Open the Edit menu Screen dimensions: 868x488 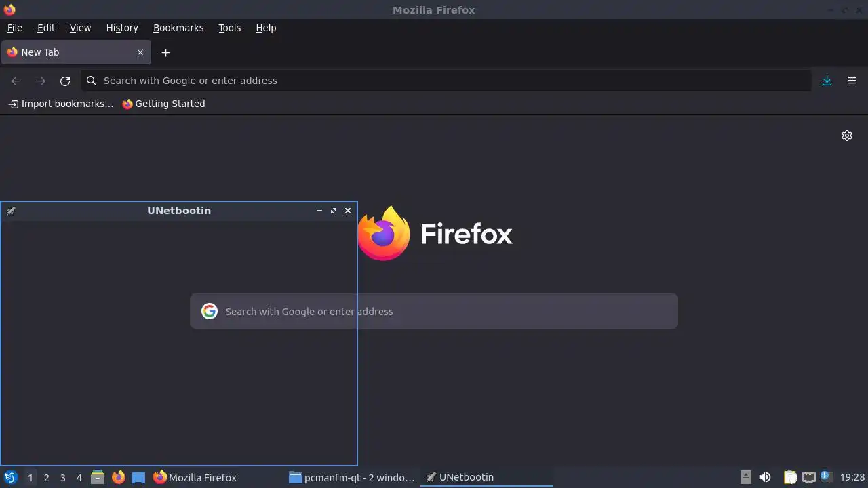[46, 28]
